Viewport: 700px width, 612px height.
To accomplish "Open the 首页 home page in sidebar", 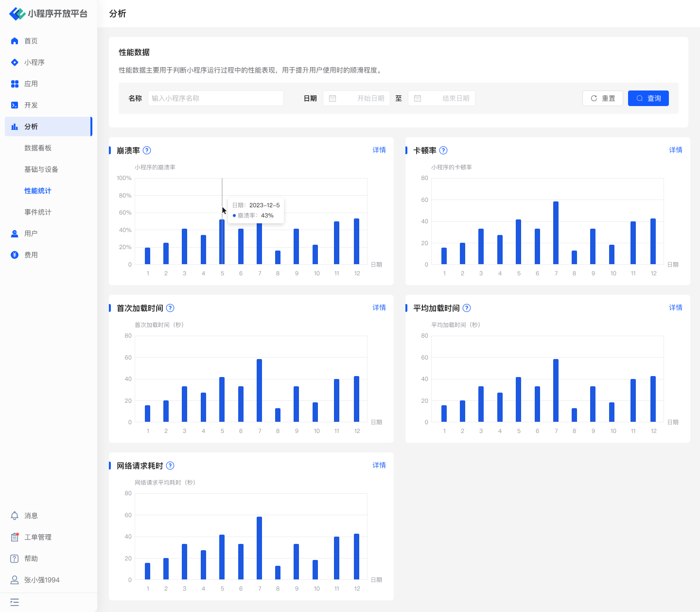I will [31, 41].
